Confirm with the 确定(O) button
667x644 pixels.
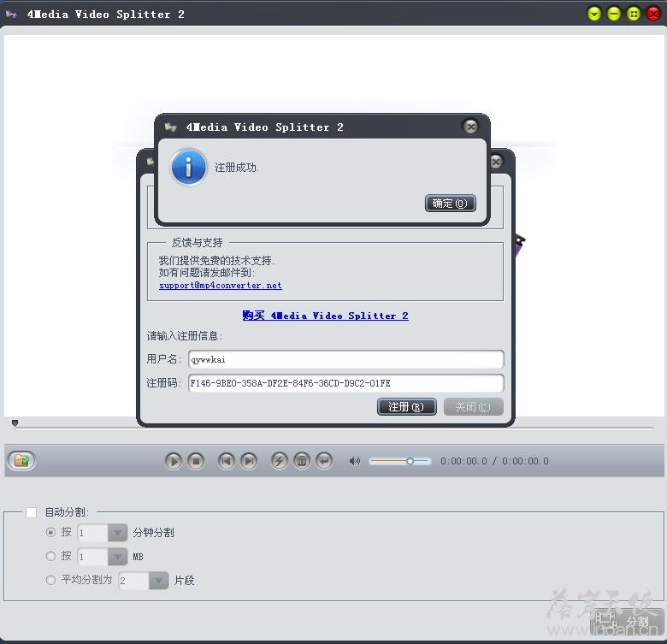[x=450, y=204]
